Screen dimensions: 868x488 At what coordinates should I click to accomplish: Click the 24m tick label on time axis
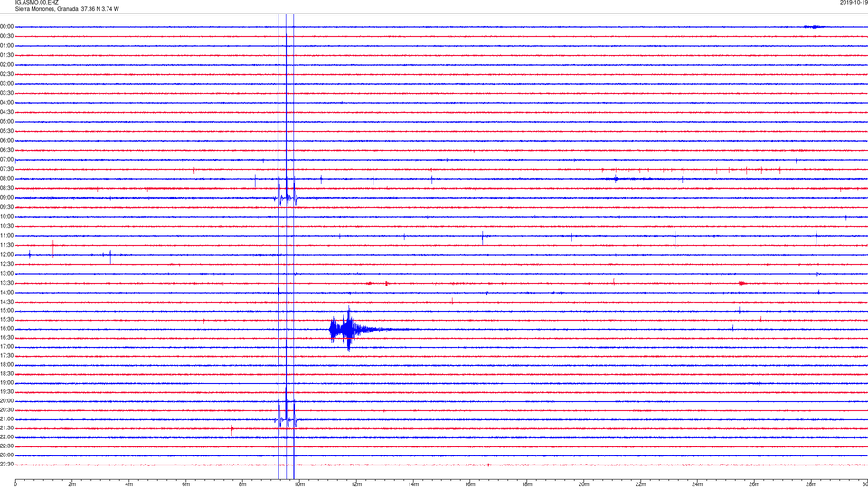click(697, 484)
